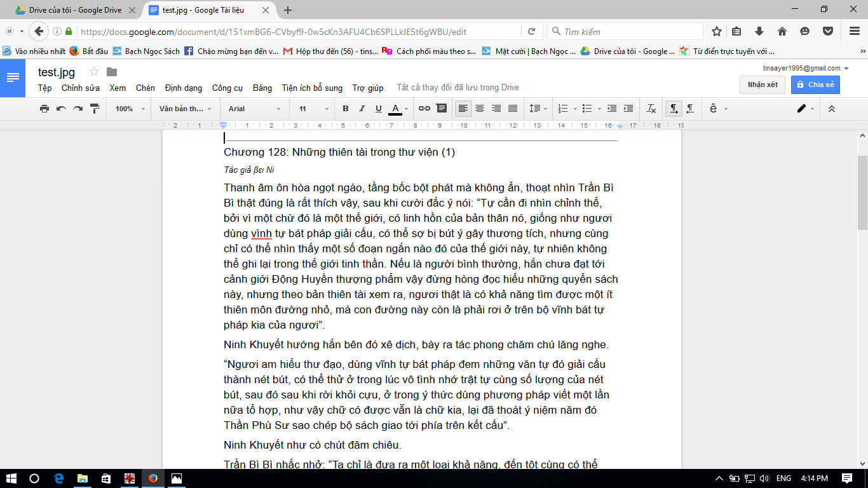Screen dimensions: 868x488
Task: Open the Arial font dropdown
Action: pyautogui.click(x=254, y=109)
